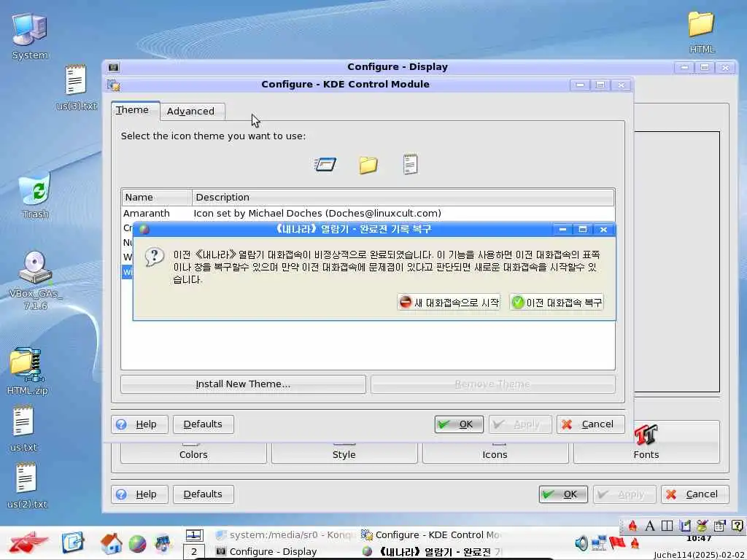The image size is (747, 560).
Task: Open the Trash desktop icon
Action: [35, 195]
